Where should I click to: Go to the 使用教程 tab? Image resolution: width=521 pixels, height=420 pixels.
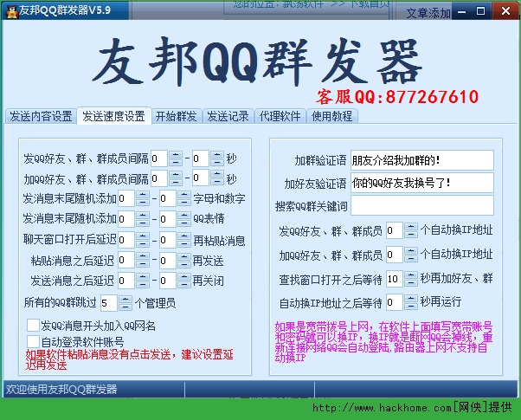tap(332, 116)
